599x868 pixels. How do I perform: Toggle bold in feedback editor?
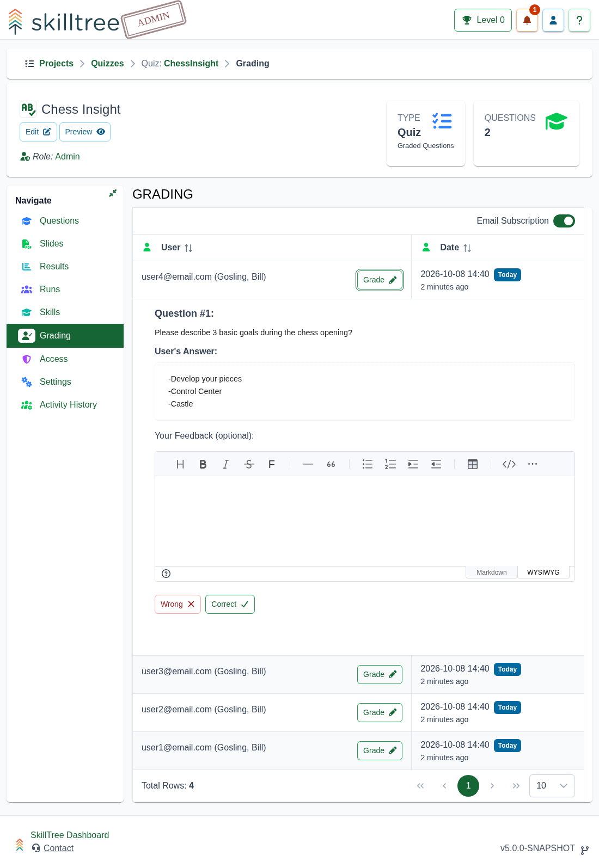click(x=203, y=464)
